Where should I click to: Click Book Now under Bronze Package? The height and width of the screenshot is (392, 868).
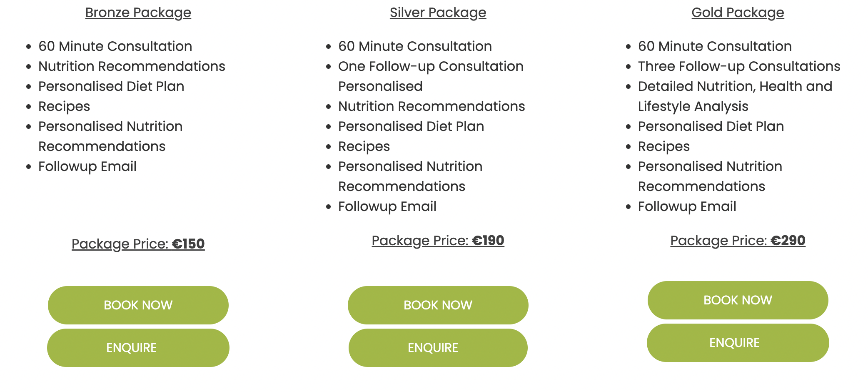point(138,305)
